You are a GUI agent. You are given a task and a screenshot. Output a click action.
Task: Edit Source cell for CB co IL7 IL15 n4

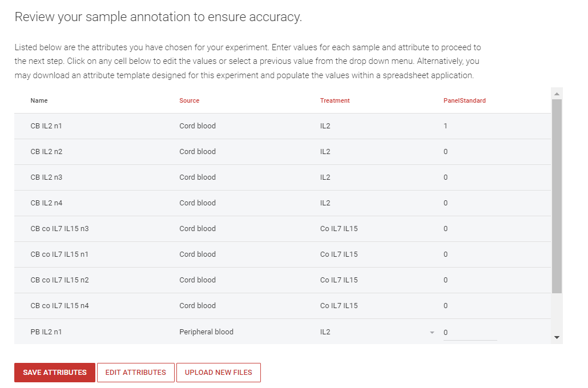tap(198, 305)
